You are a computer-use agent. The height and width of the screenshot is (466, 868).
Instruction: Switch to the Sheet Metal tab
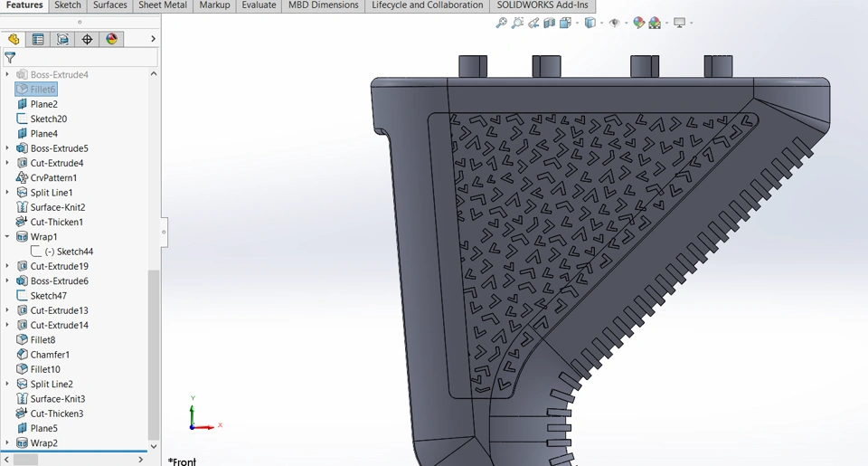161,5
